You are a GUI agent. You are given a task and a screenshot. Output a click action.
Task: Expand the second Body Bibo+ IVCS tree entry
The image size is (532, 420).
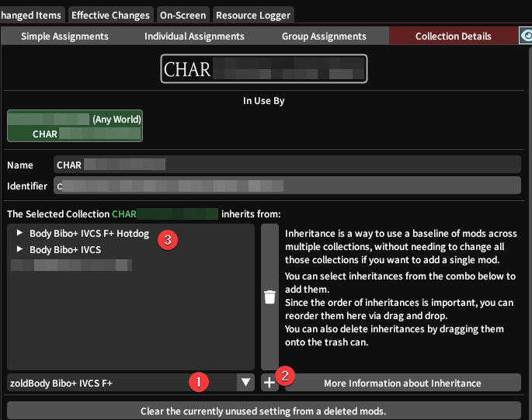click(x=20, y=249)
